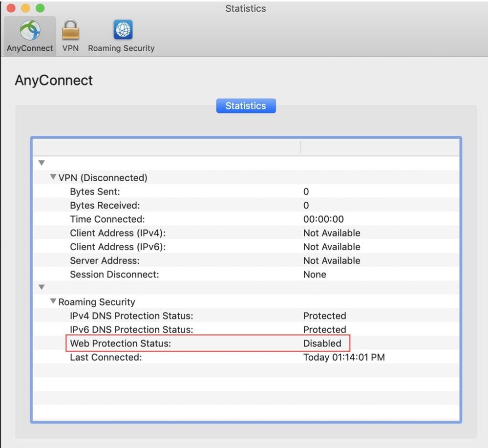Click Not Available value for Server Address

pyautogui.click(x=332, y=260)
